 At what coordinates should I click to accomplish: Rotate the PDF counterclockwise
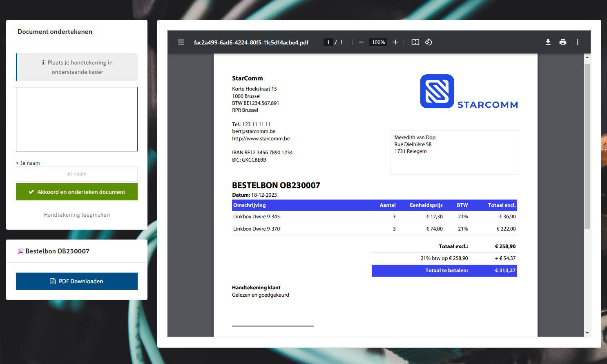[x=428, y=42]
